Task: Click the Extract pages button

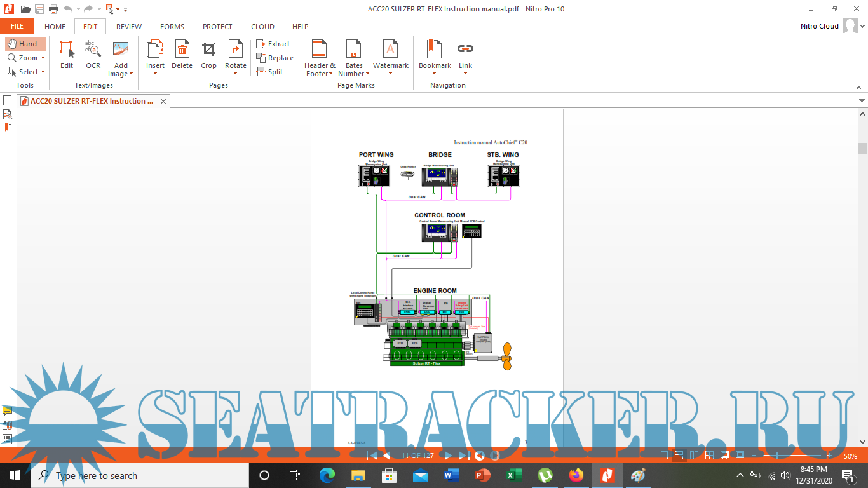Action: (273, 44)
